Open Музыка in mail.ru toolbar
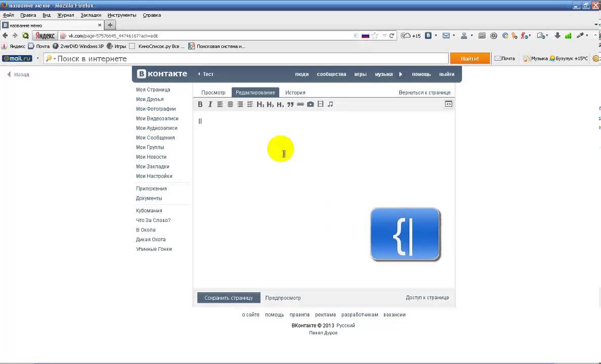 535,59
